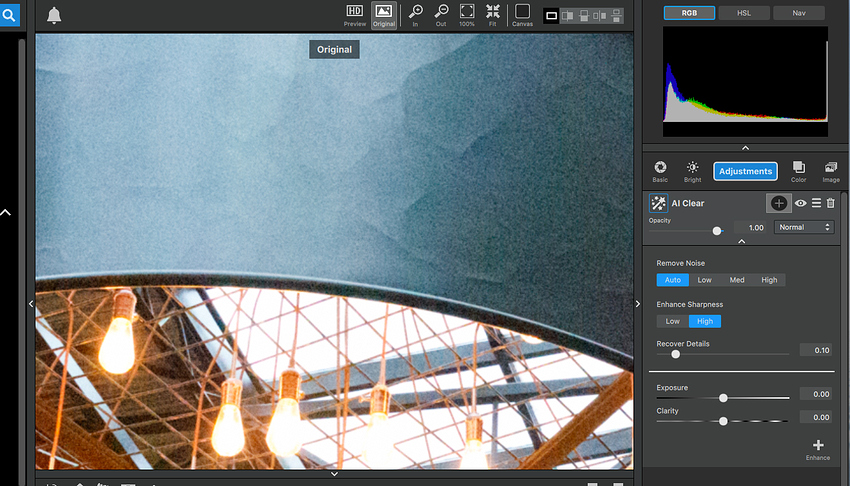
Task: Open Normal blend mode dropdown
Action: (x=804, y=227)
